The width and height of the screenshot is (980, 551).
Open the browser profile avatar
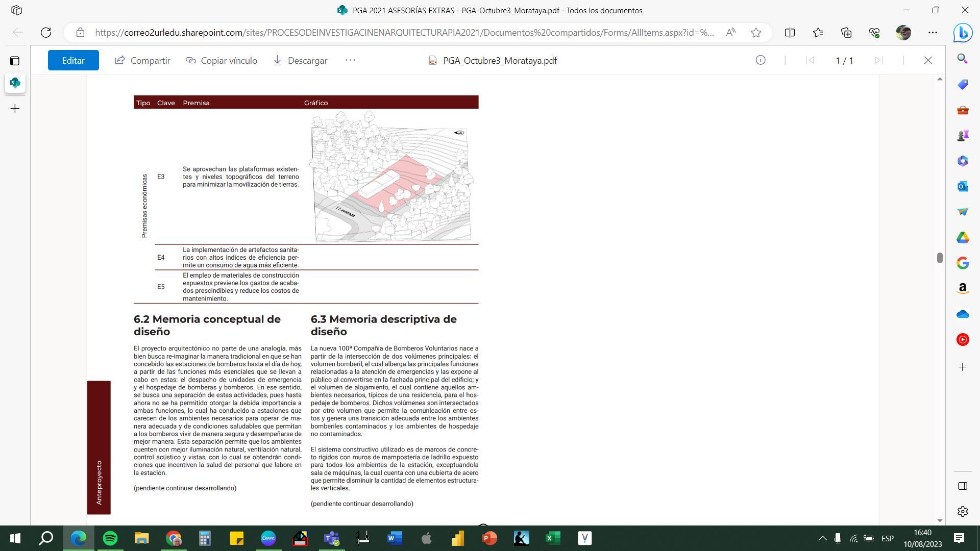point(903,33)
